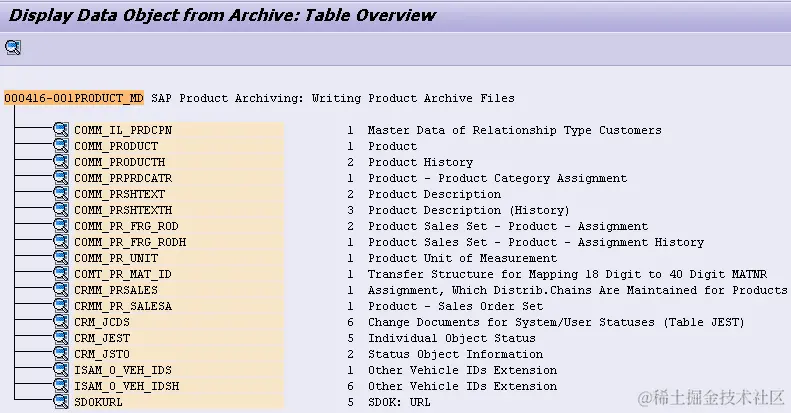Open detail icon for COMM_PRSHTEXT

pos(61,194)
